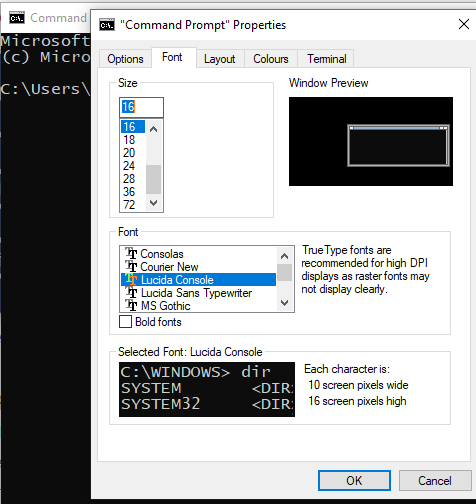This screenshot has height=504, width=476.
Task: Select the MS Gothic font
Action: tap(198, 305)
